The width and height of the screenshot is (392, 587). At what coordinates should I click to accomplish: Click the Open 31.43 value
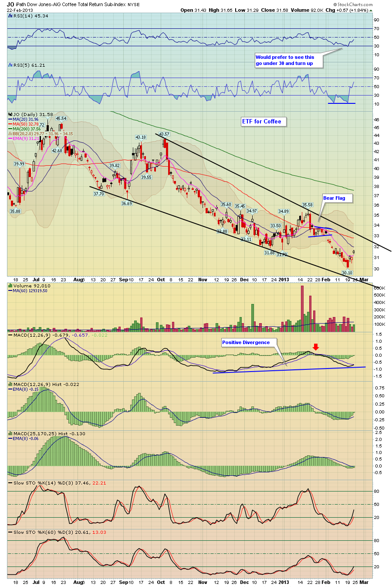tap(193, 10)
